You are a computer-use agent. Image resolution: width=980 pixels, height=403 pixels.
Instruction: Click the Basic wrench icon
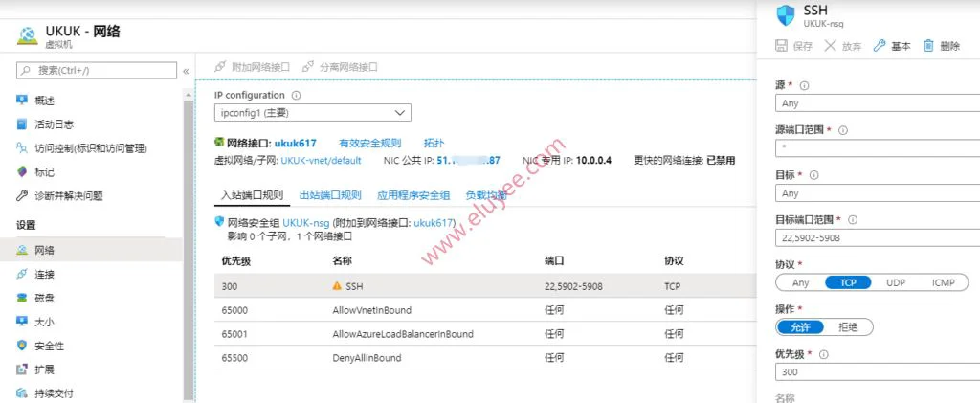point(879,46)
